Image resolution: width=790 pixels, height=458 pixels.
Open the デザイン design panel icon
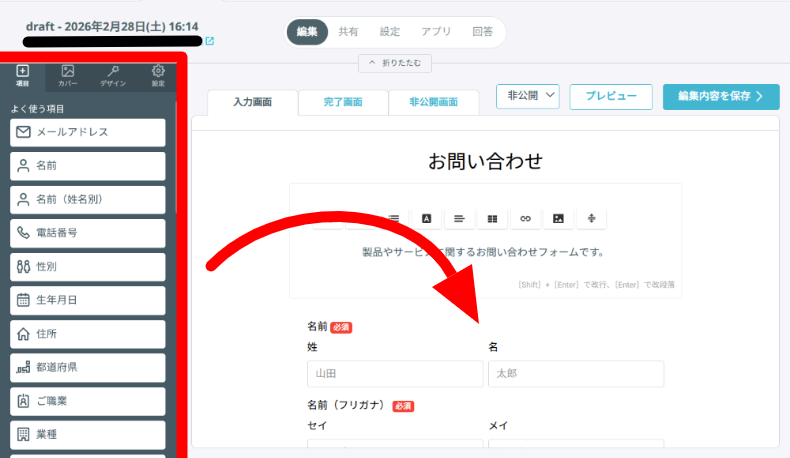pyautogui.click(x=113, y=76)
